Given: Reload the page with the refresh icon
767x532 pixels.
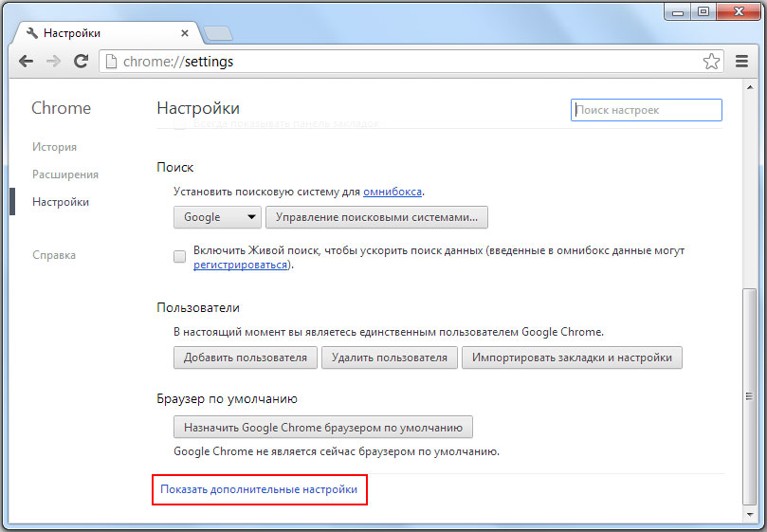Looking at the screenshot, I should point(82,62).
